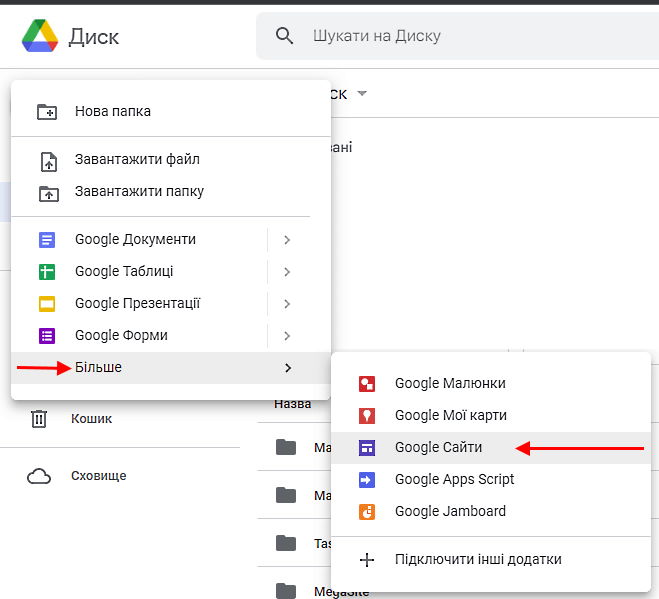
Task: Click the Google Документи blue icon
Action: click(47, 240)
